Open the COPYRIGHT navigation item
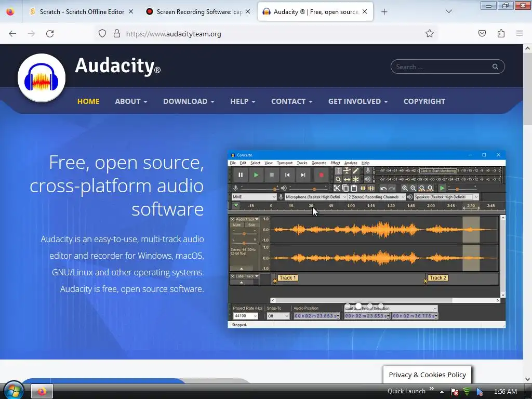Screen dimensions: 532x399 424,101
